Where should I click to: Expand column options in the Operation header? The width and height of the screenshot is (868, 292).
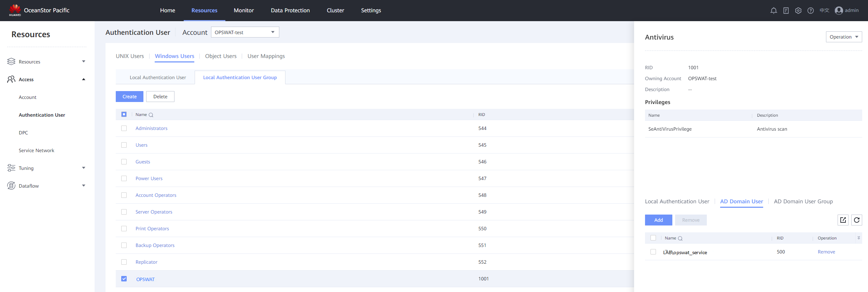click(x=858, y=238)
